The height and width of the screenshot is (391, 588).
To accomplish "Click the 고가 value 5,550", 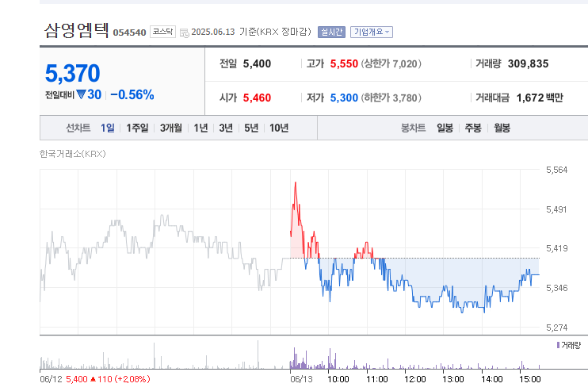I will [344, 63].
